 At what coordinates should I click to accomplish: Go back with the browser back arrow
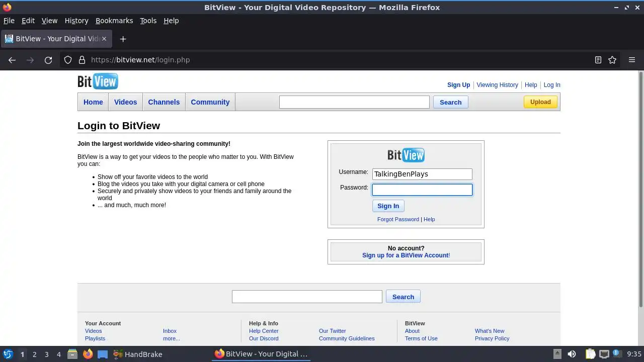pos(12,60)
